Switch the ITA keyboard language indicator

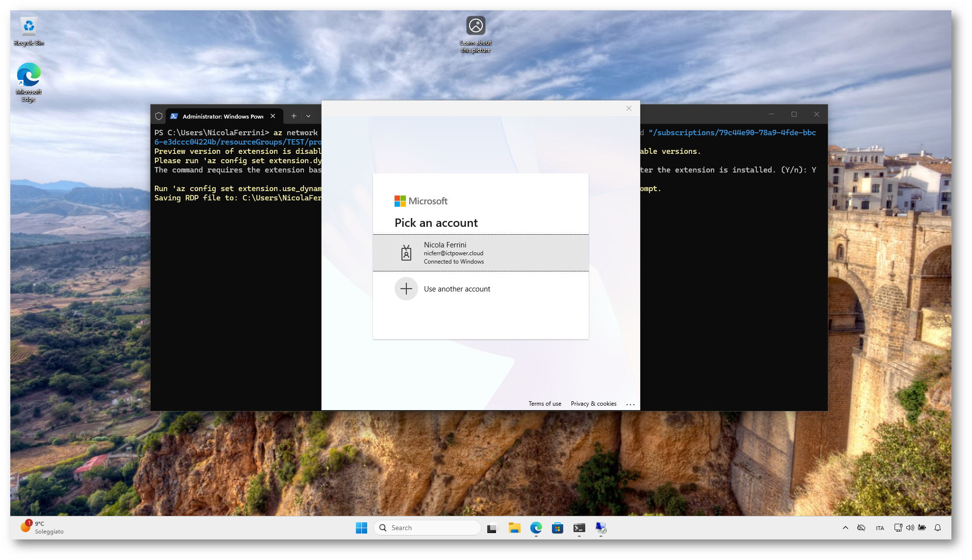880,528
